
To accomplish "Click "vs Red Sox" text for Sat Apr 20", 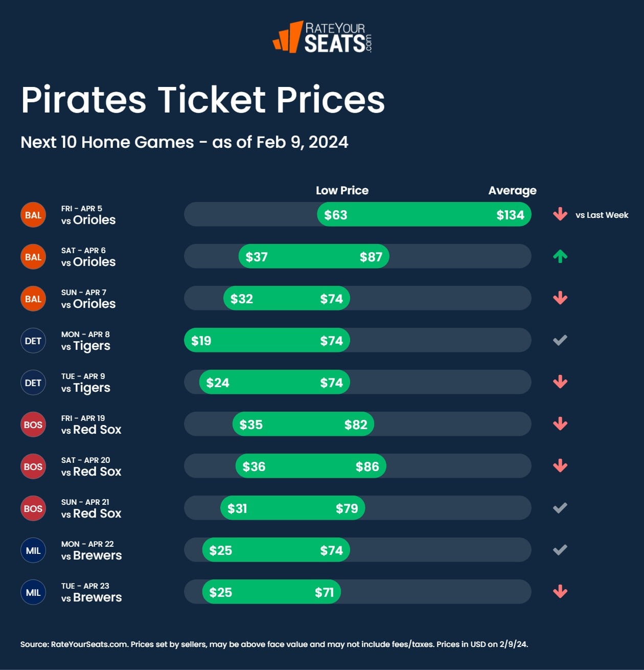I will pos(91,472).
